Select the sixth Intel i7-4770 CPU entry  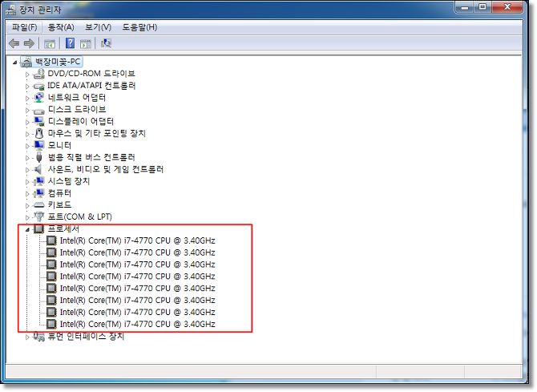[137, 300]
